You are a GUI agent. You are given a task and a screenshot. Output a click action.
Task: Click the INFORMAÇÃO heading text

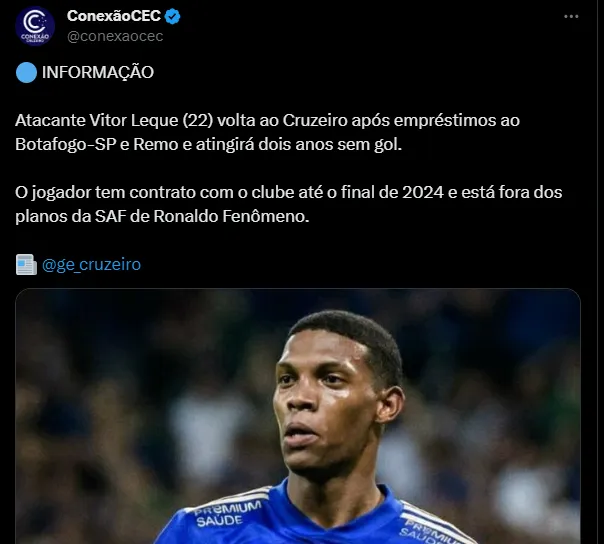(98, 72)
